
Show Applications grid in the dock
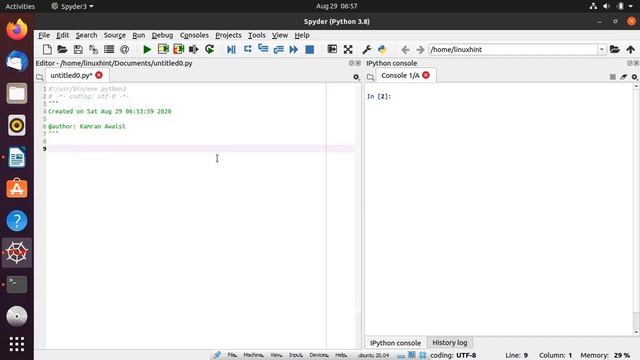point(17,344)
